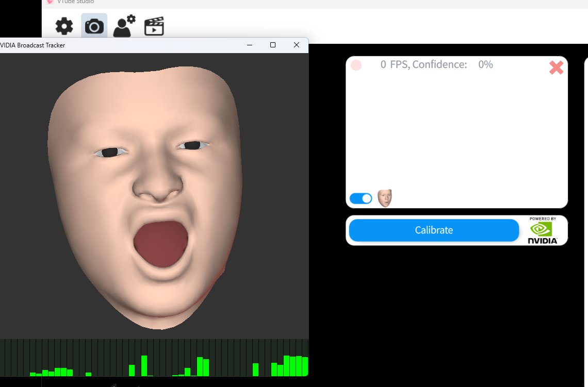
Task: Maximize the NVIDIA Broadcast Tracker window
Action: coord(273,45)
